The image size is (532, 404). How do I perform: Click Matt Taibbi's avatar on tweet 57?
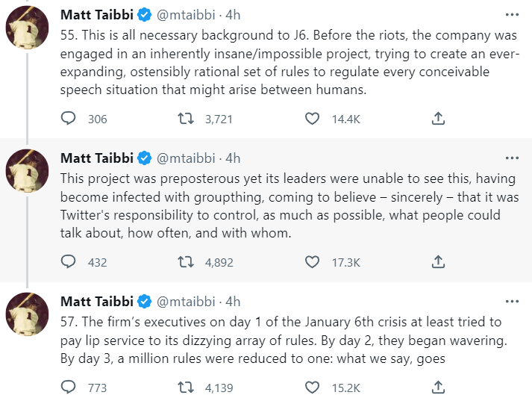pos(28,315)
